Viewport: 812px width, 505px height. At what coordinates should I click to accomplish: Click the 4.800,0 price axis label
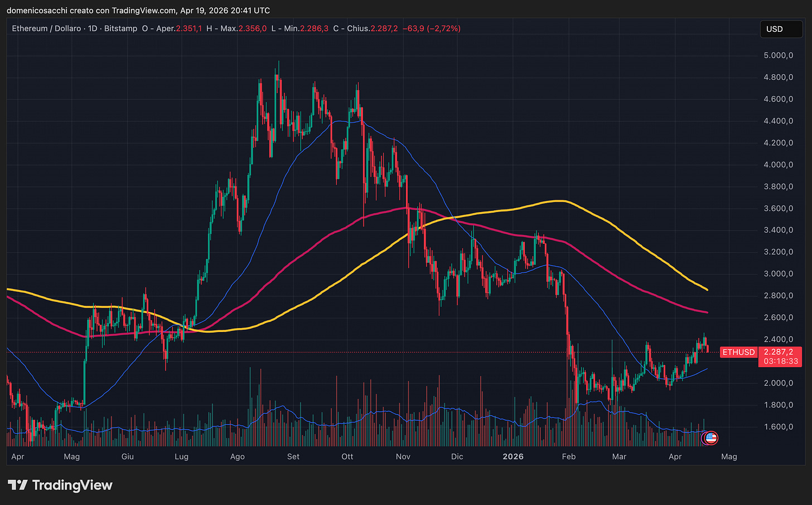[779, 77]
